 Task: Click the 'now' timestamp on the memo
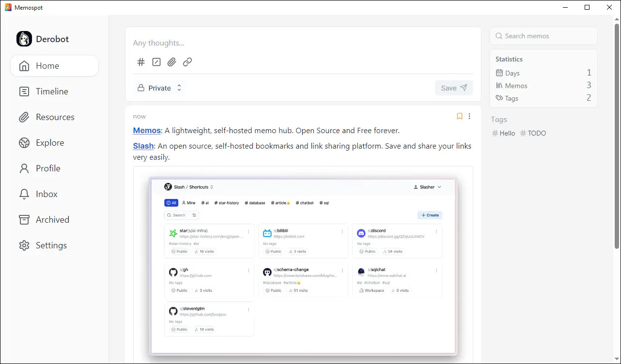(140, 116)
